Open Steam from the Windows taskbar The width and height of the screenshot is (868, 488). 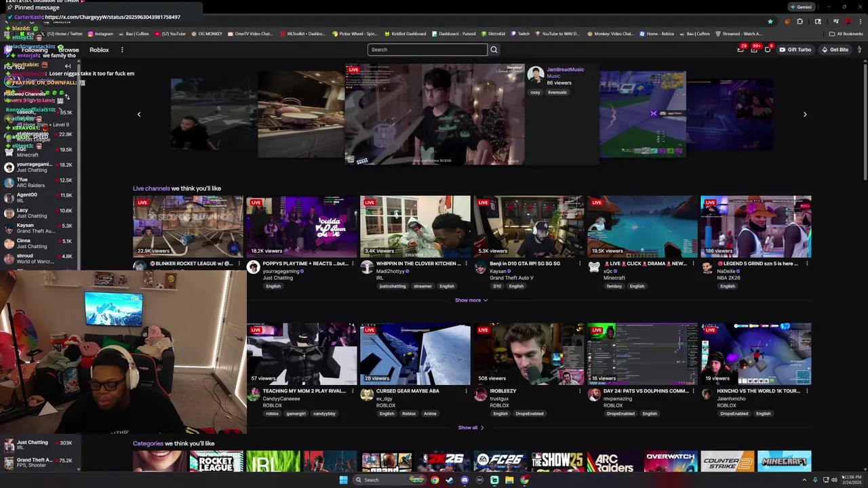[450, 480]
